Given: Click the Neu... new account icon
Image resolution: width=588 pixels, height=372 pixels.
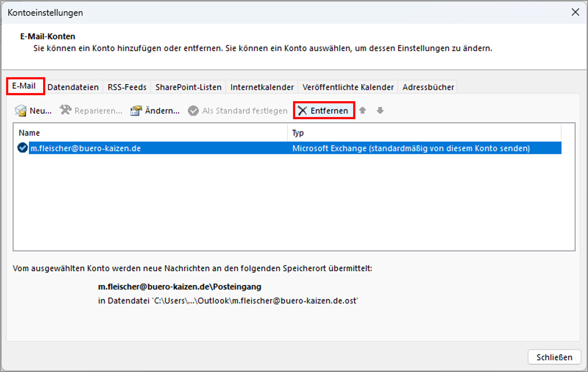Looking at the screenshot, I should 21,111.
